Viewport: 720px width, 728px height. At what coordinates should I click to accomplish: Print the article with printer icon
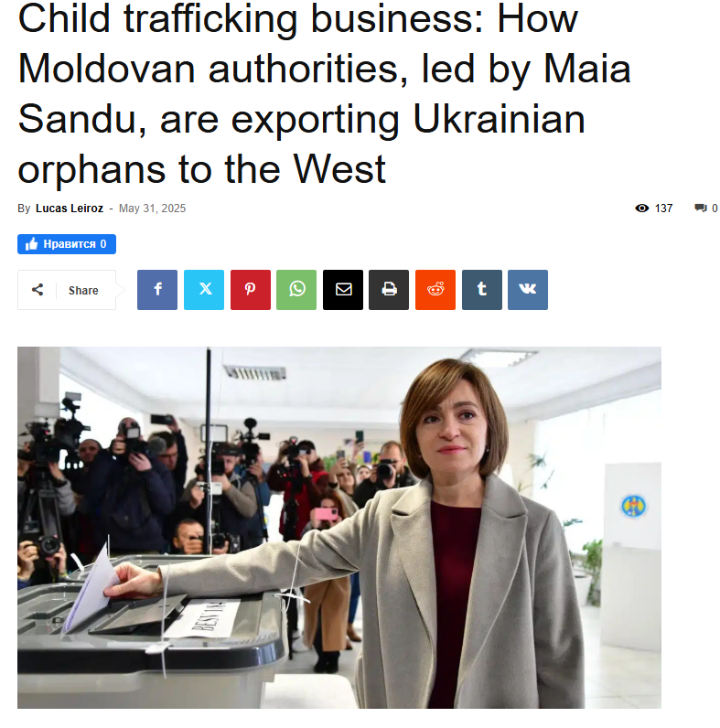click(x=389, y=290)
